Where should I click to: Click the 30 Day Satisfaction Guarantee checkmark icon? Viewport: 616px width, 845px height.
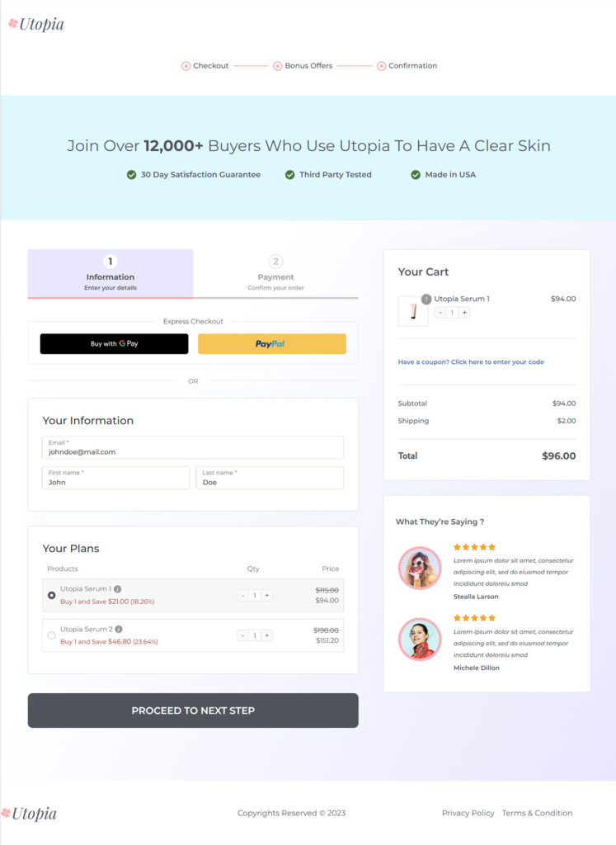(x=131, y=175)
